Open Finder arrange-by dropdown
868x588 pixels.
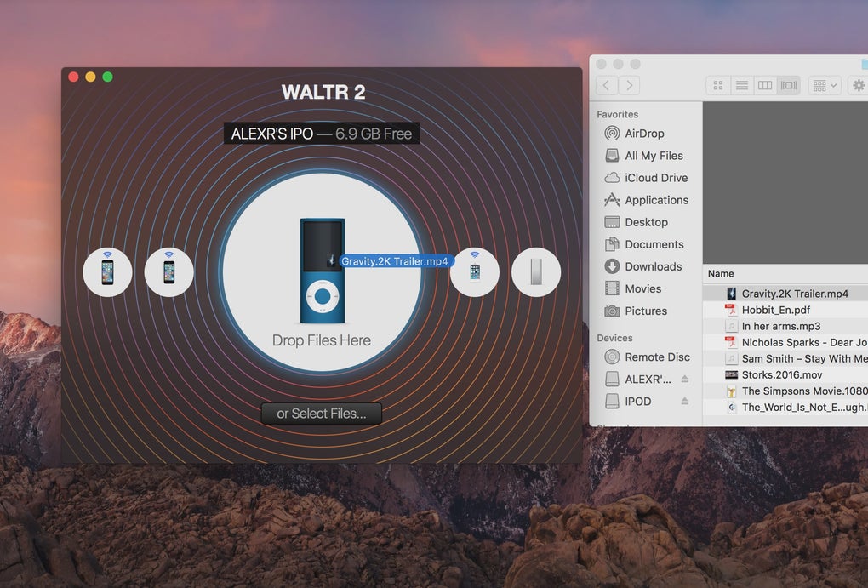(x=825, y=85)
